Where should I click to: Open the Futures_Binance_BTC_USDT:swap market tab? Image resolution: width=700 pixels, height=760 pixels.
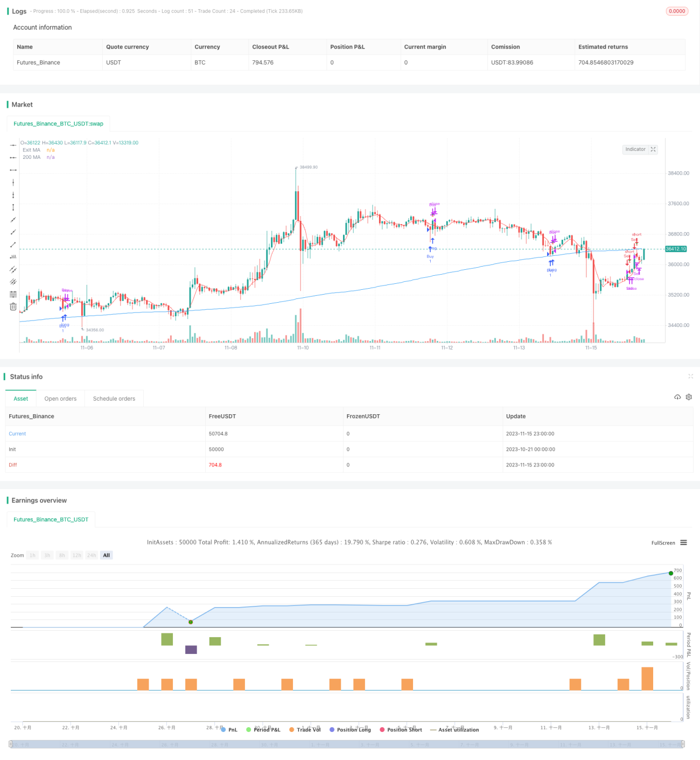[58, 124]
